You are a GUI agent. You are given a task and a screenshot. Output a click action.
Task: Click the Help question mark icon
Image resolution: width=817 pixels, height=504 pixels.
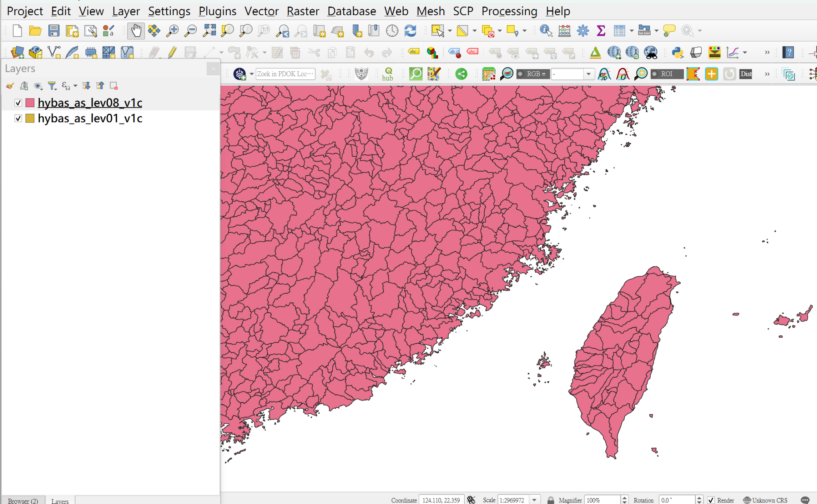[788, 52]
